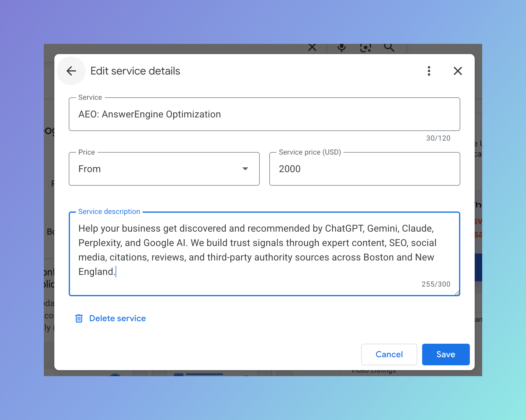
Task: Click the Service name input field
Action: click(265, 114)
